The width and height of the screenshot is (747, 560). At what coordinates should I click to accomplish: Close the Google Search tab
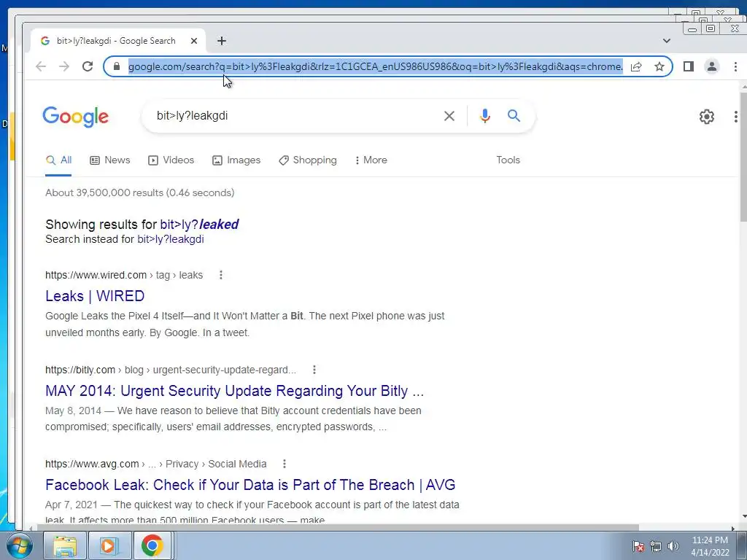click(194, 41)
